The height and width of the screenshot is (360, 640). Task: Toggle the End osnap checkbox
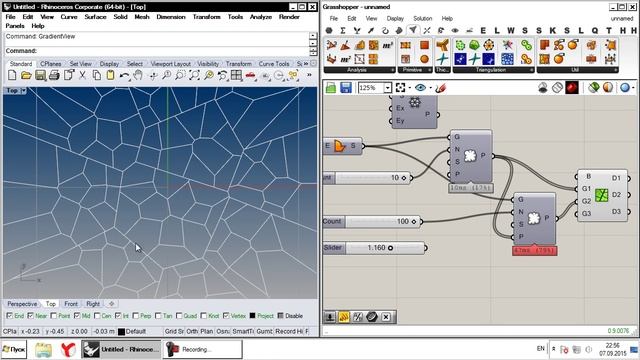(9, 316)
